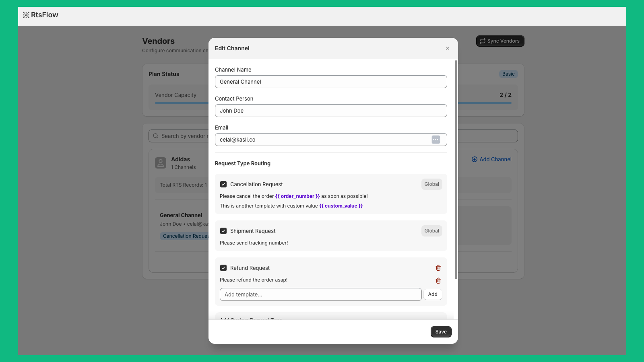Click the order_number template variable
The image size is (644, 362).
tap(297, 196)
